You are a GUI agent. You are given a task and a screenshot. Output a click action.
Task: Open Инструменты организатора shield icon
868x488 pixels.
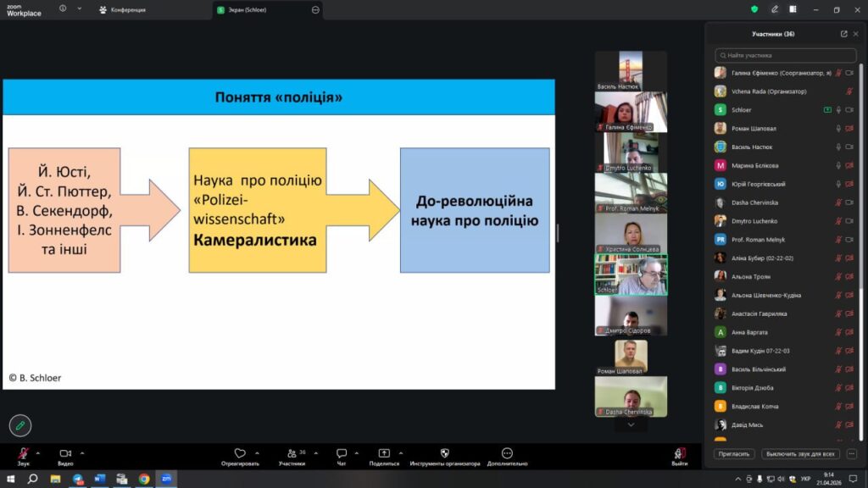[x=444, y=453]
